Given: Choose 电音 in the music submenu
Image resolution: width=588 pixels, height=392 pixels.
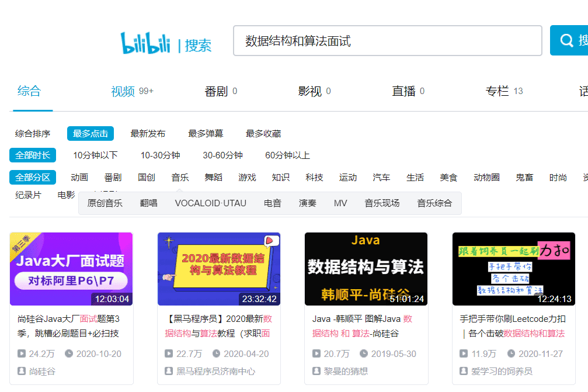Looking at the screenshot, I should [x=272, y=203].
